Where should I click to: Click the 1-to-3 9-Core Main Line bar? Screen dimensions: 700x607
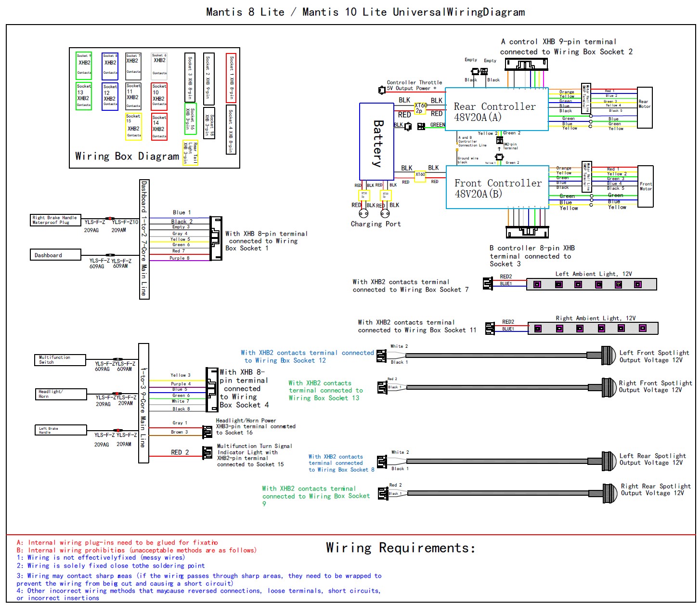(x=143, y=403)
